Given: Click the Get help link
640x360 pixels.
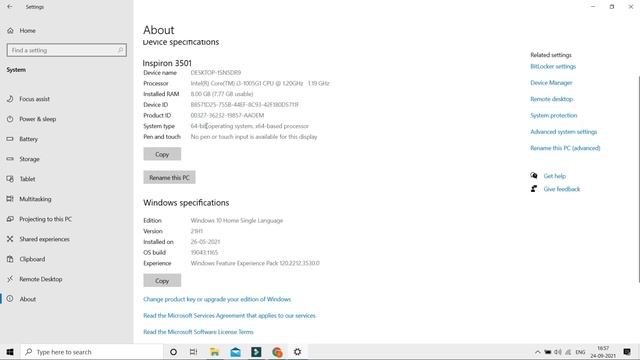Looking at the screenshot, I should [x=555, y=176].
